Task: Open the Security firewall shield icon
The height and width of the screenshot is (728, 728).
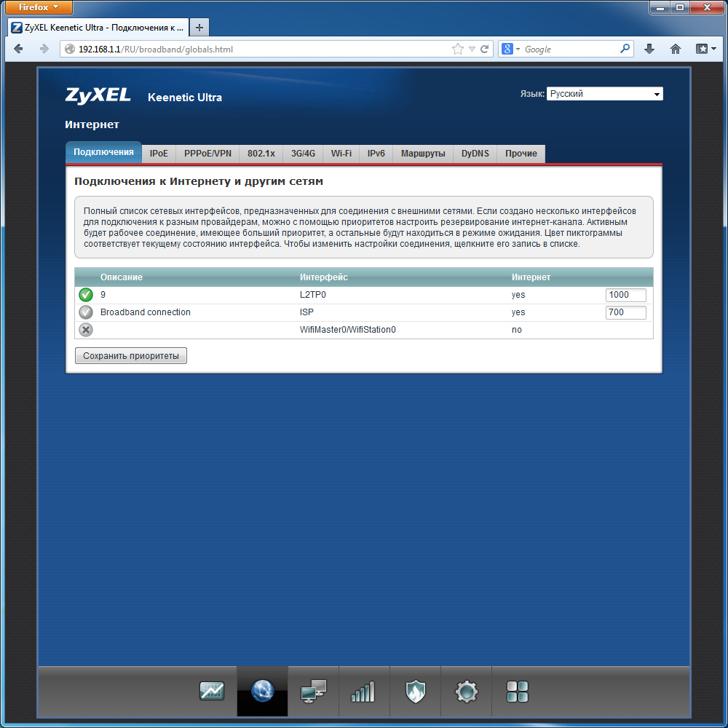Action: click(415, 691)
